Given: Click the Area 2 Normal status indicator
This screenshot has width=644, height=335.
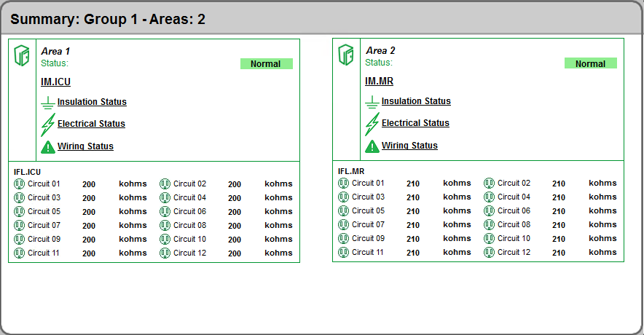Looking at the screenshot, I should [x=590, y=64].
